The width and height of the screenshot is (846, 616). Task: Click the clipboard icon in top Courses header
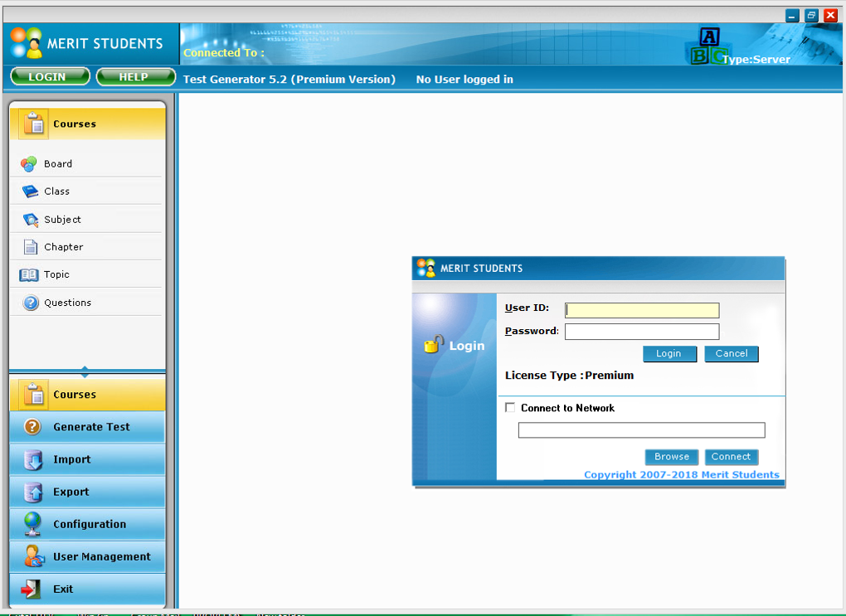click(33, 124)
